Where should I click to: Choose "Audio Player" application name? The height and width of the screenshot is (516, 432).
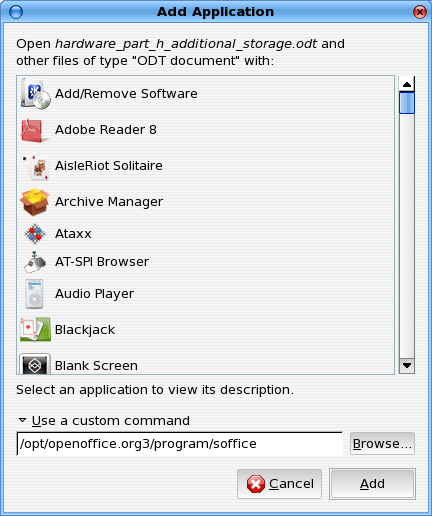[x=95, y=294]
